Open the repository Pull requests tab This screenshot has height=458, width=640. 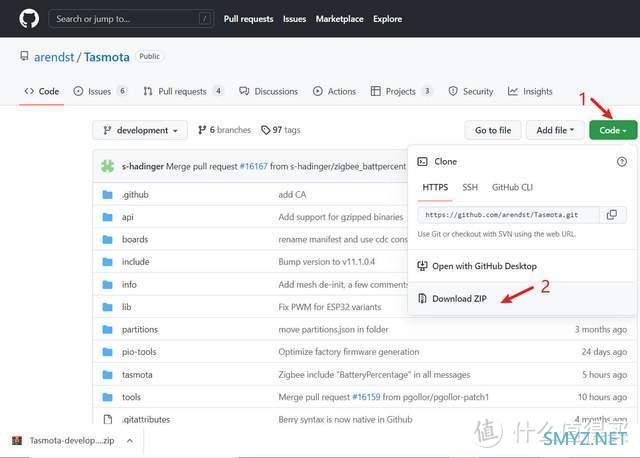click(183, 91)
